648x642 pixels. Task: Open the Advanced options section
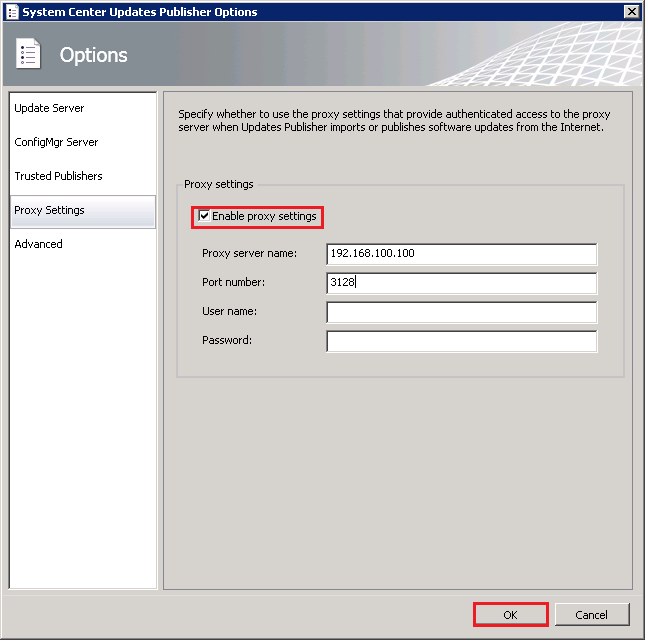38,244
